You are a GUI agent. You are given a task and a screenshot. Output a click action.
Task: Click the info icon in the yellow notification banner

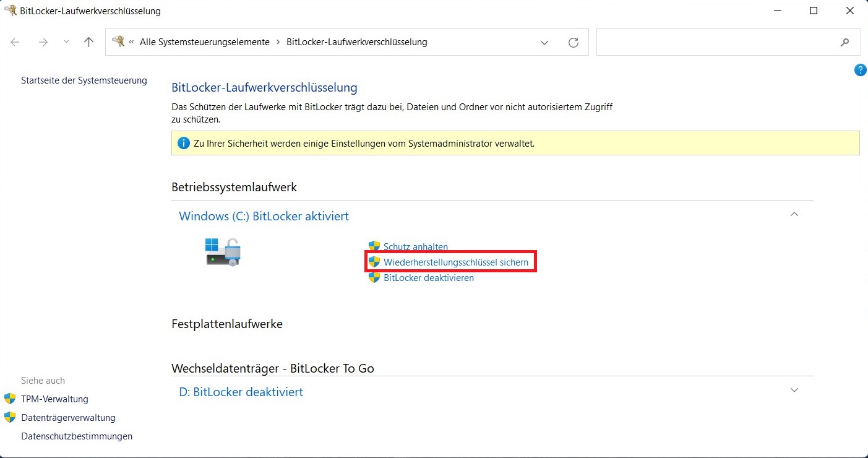(x=183, y=143)
